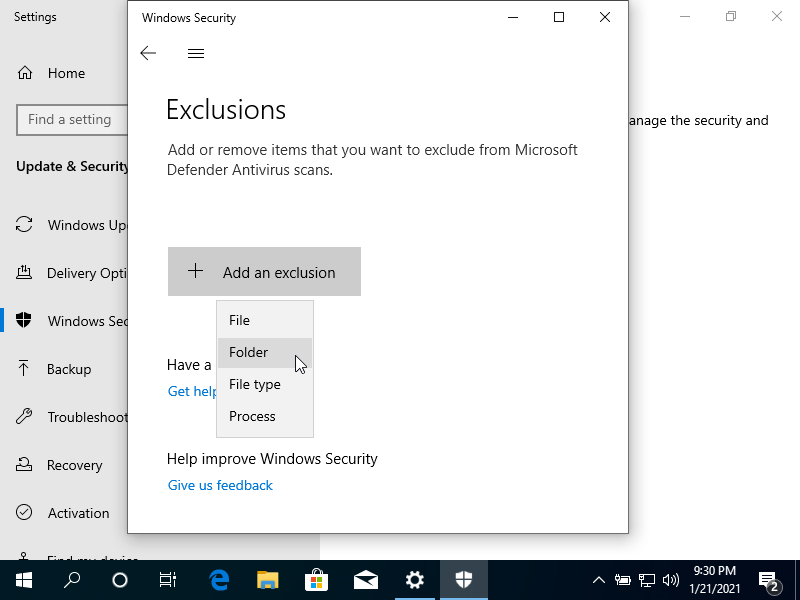Go back with the Windows Security arrow
This screenshot has height=600, width=800.
point(148,53)
